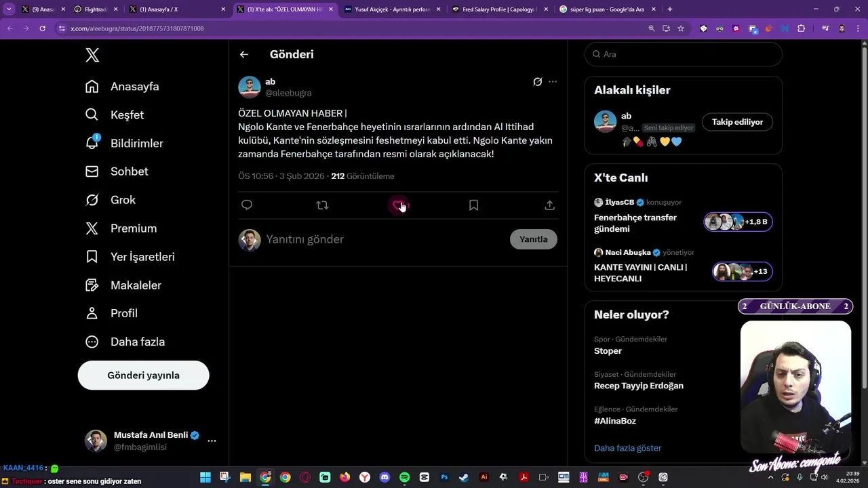Click the @aleebugra handle on the post
The width and height of the screenshot is (868, 488).
[x=288, y=93]
